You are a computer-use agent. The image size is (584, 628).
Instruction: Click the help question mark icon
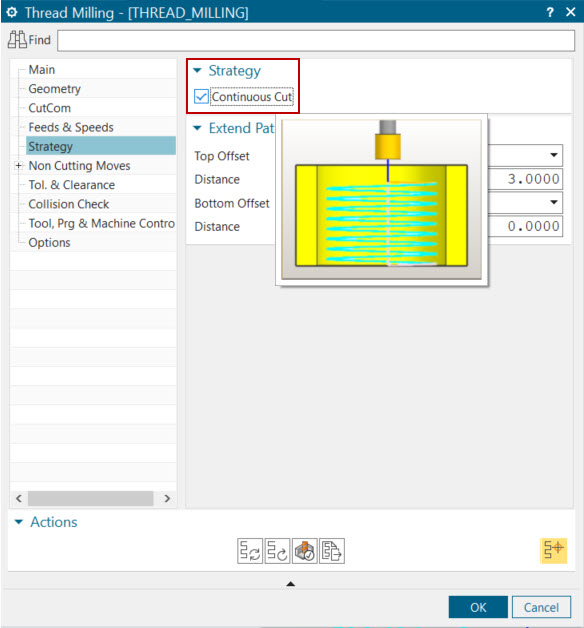pos(550,12)
